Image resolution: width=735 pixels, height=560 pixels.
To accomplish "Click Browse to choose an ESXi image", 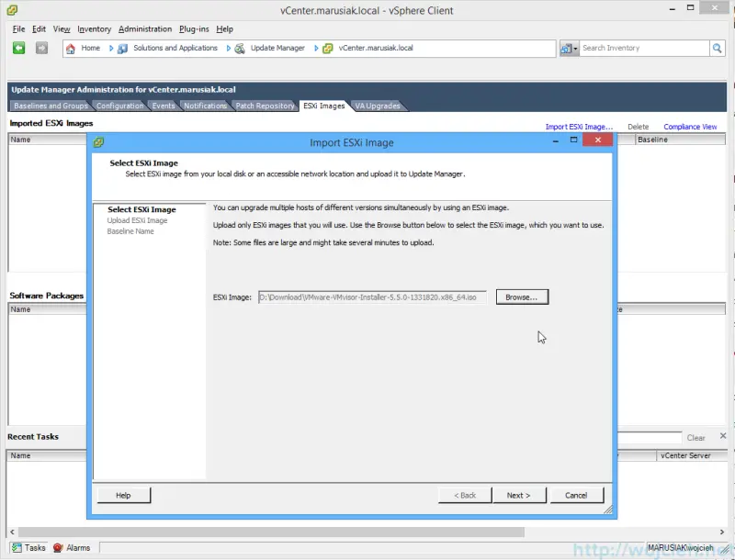I will 522,297.
